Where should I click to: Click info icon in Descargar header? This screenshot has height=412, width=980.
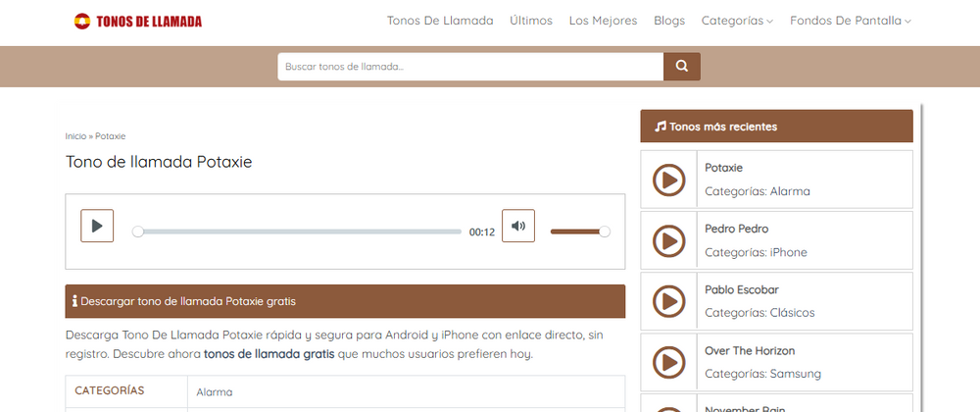(75, 301)
